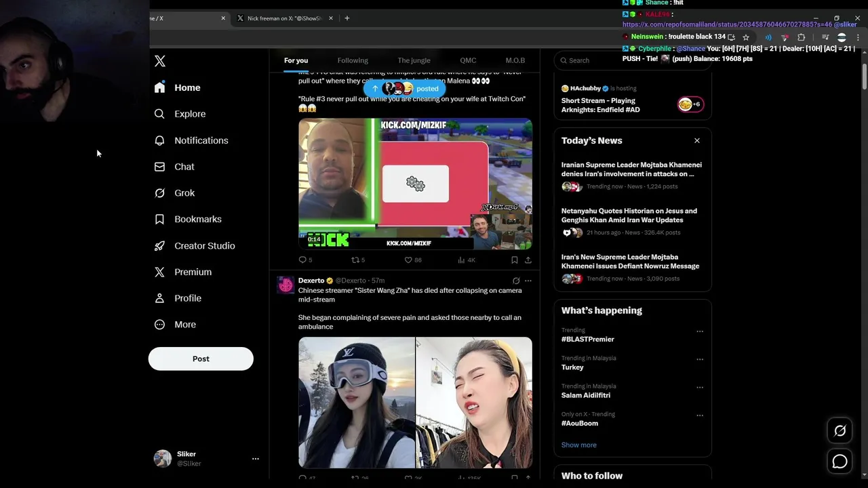Open Grok from the sidebar
This screenshot has width=868, height=488.
point(174,193)
